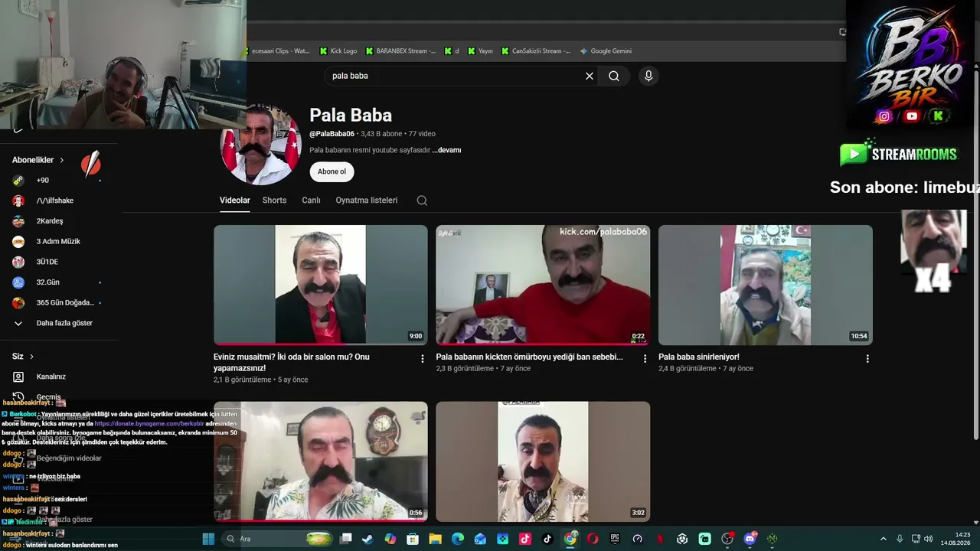Launch Microsoft Edge from the taskbar
Image resolution: width=980 pixels, height=551 pixels.
pyautogui.click(x=458, y=539)
